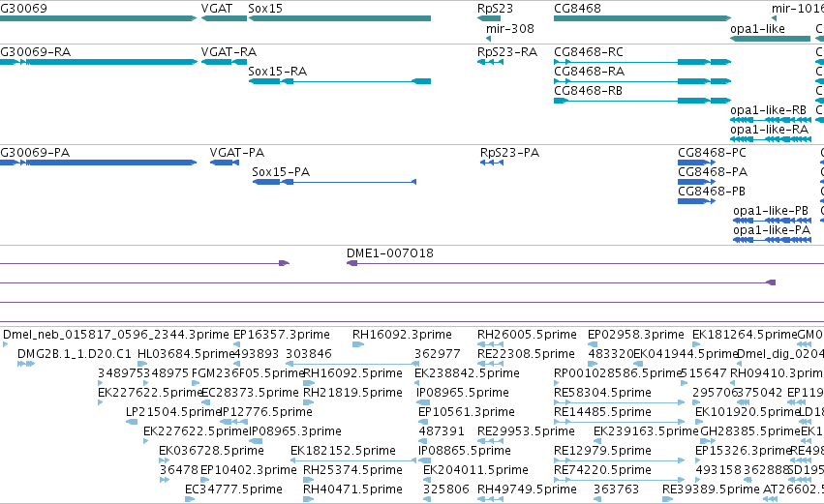Select the CG8468-PC coding label
This screenshot has width=824, height=504.
coord(712,153)
